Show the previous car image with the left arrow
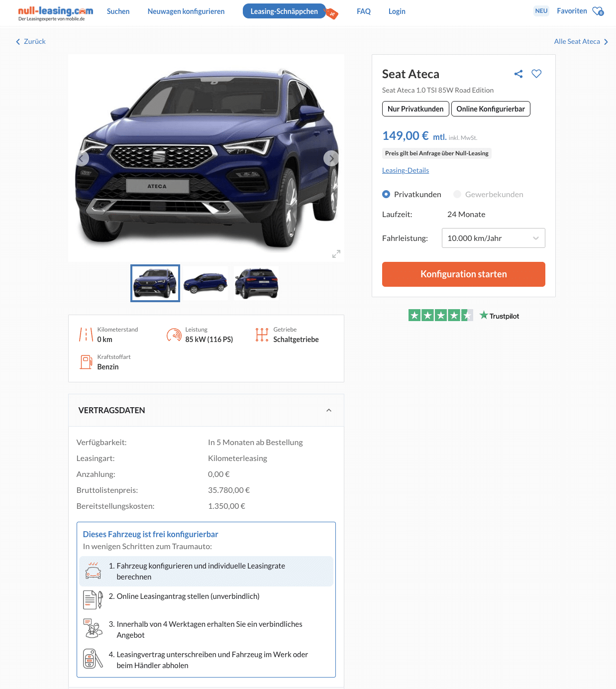 (81, 158)
